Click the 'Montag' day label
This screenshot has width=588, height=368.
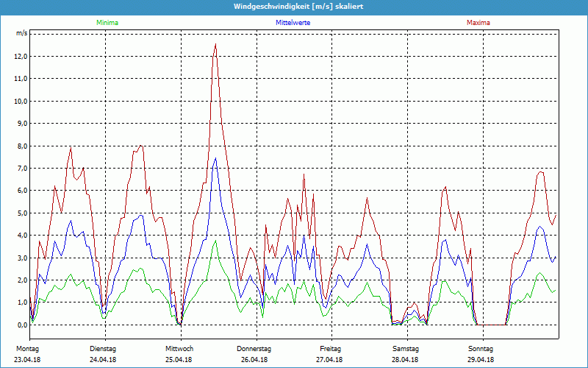pos(27,349)
